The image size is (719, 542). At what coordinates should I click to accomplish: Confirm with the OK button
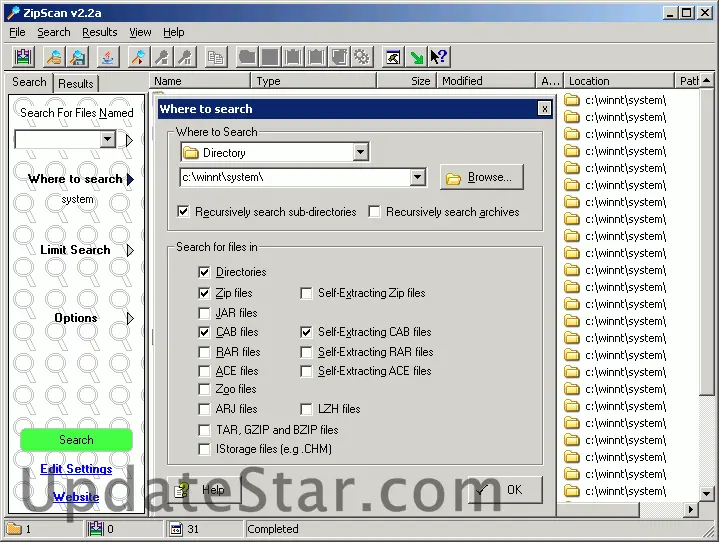(x=505, y=490)
